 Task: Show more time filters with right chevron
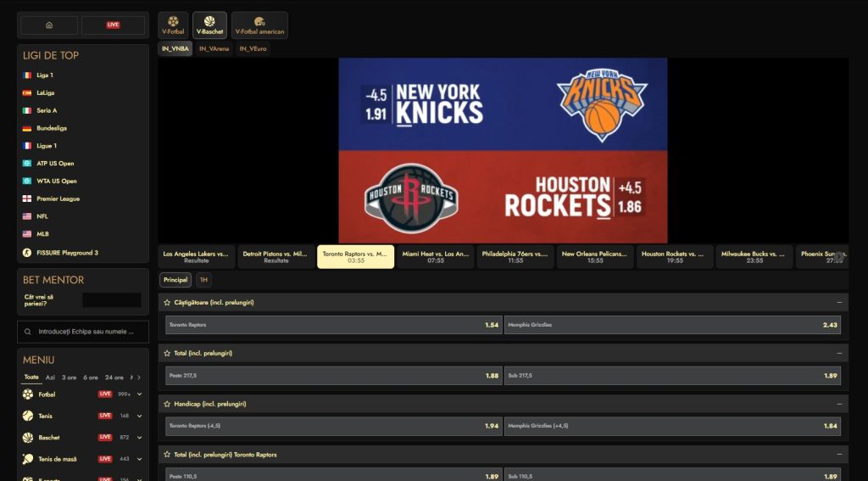coord(139,378)
